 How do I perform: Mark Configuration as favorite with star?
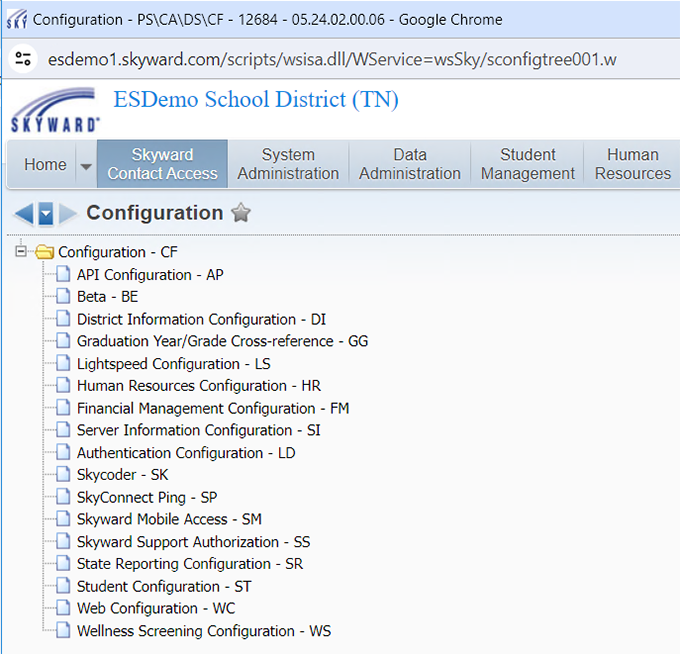point(241,213)
